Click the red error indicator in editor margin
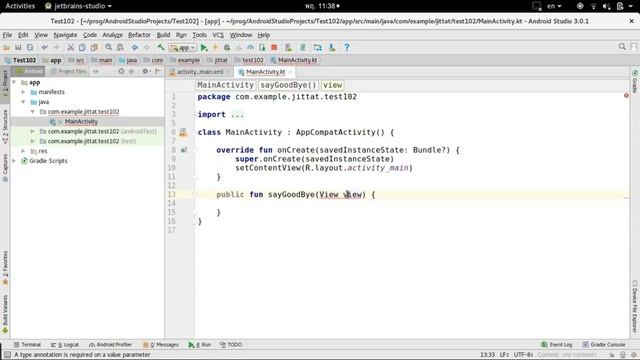640x360 pixels. pos(626,96)
